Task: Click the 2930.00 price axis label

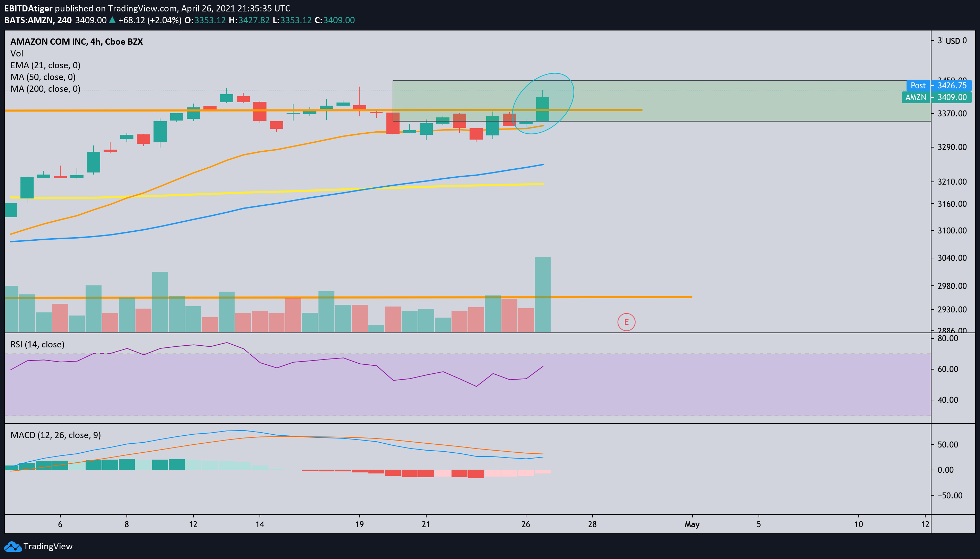Action: click(952, 309)
